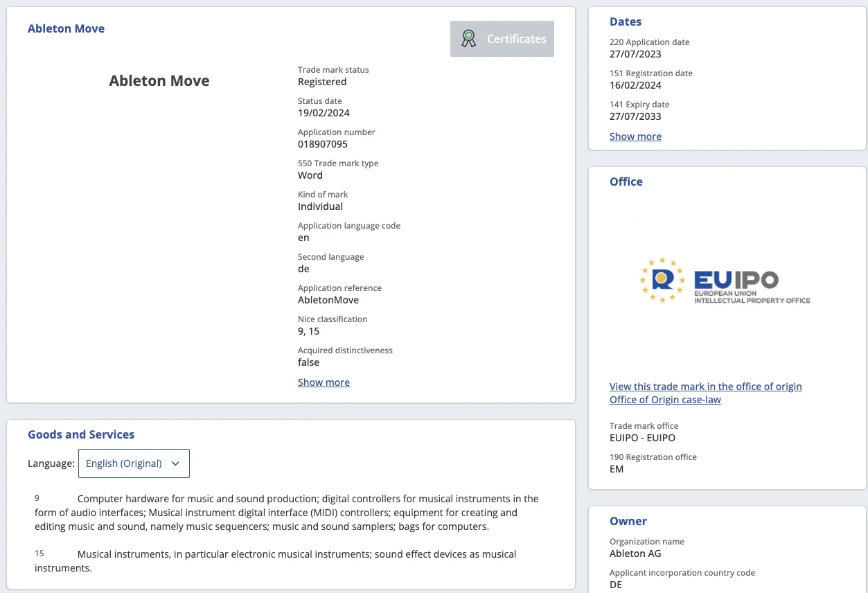
Task: Click the trade mark type value Word
Action: tap(310, 175)
